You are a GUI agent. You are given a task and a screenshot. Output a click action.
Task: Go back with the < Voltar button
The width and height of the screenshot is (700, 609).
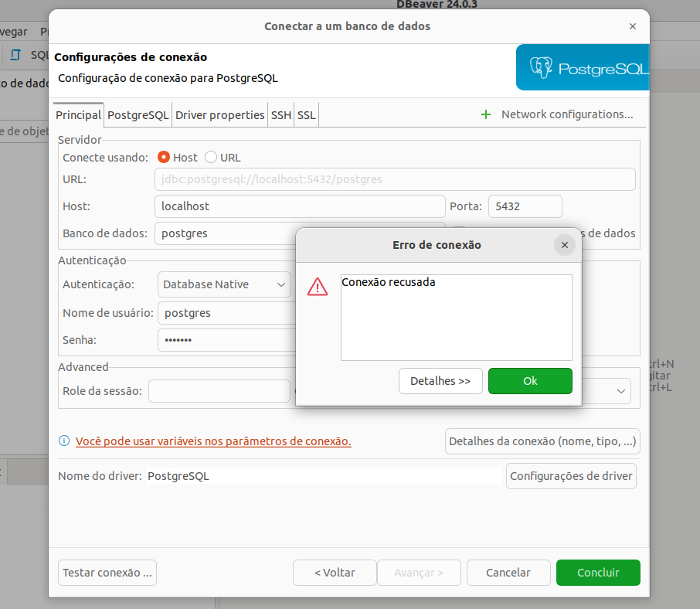pos(335,573)
